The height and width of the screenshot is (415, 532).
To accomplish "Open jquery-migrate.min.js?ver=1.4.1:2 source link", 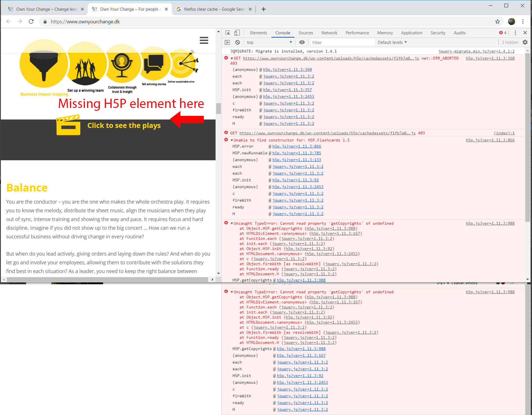I will (476, 51).
